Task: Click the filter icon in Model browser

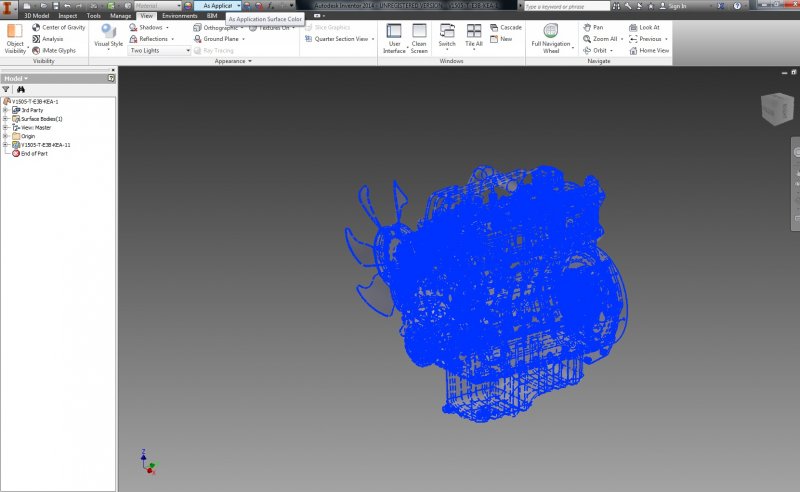Action: (x=6, y=89)
